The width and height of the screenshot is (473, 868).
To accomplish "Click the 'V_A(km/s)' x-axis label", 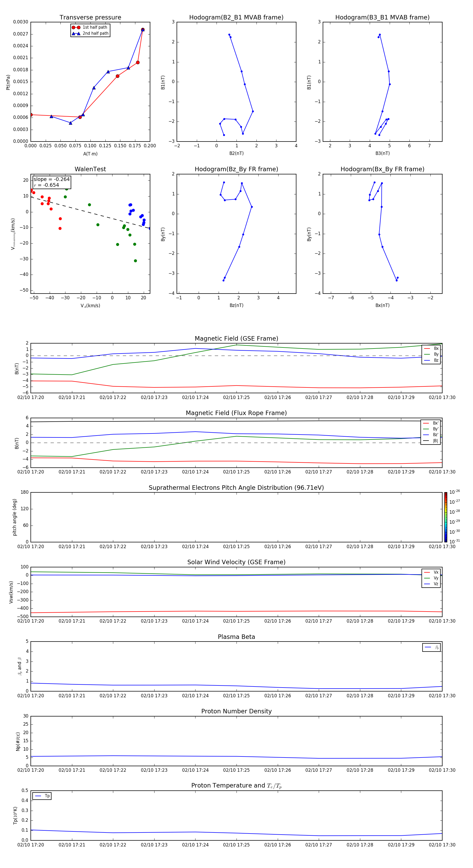I will click(90, 306).
